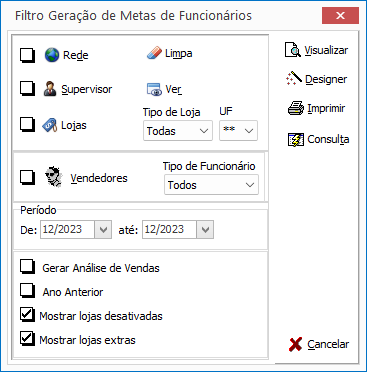Run the Consulta lightning icon
The height and width of the screenshot is (372, 367).
pos(296,139)
